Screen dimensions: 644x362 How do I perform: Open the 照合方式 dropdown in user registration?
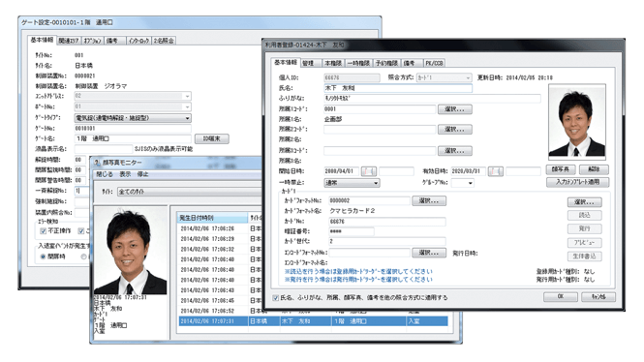click(444, 77)
